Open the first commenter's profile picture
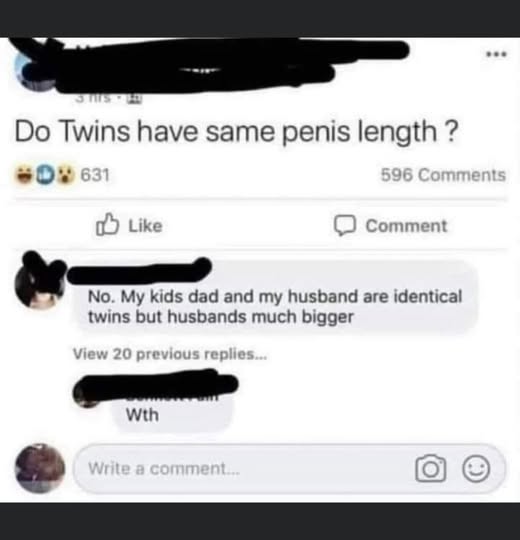This screenshot has height=540, width=520. coord(40,284)
